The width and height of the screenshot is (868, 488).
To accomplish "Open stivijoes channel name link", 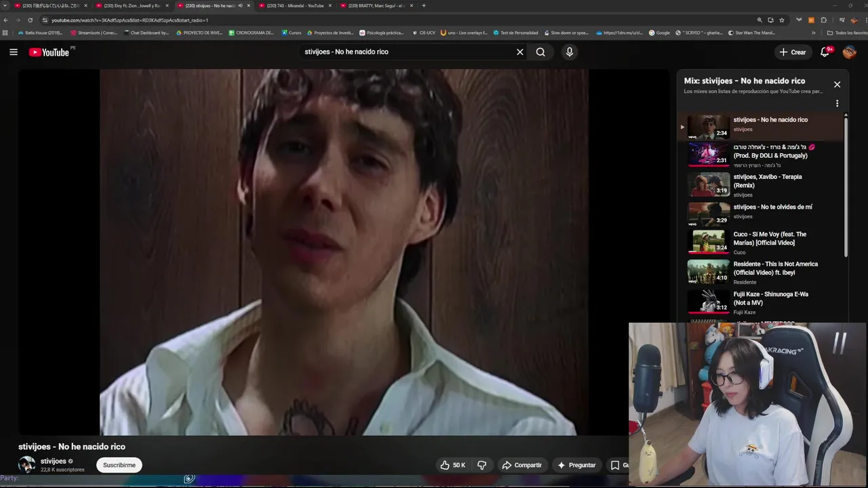I will (54, 462).
